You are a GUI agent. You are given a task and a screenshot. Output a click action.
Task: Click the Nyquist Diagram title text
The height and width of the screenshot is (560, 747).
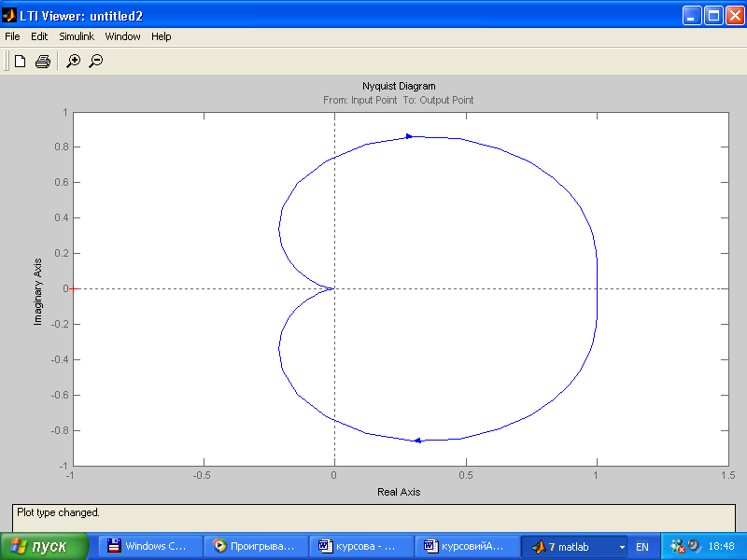(399, 86)
